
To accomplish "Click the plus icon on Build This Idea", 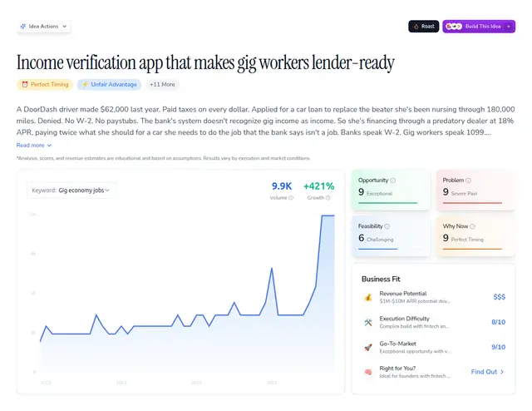I will click(x=508, y=26).
